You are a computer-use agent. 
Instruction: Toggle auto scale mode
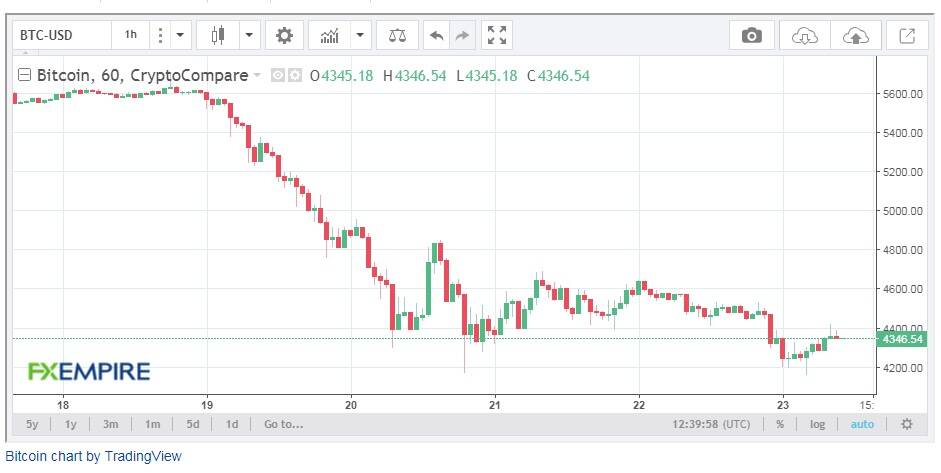[x=862, y=424]
